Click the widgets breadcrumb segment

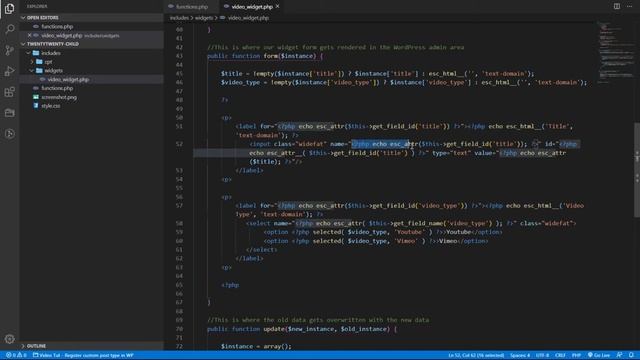pyautogui.click(x=204, y=18)
